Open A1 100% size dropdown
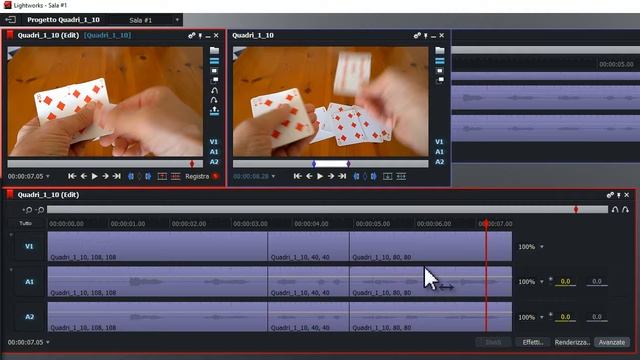Viewport: 640px width, 360px height. click(542, 282)
